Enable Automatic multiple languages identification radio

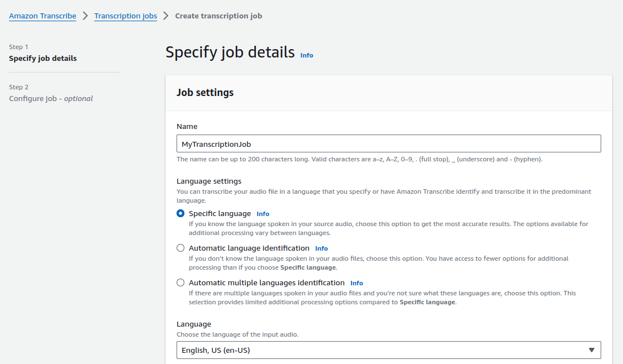180,282
